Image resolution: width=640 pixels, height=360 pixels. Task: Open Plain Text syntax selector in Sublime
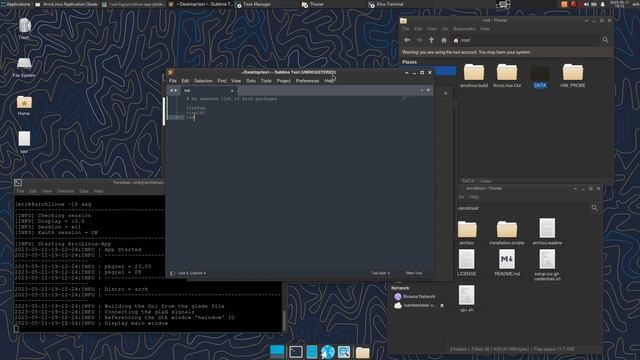point(414,273)
